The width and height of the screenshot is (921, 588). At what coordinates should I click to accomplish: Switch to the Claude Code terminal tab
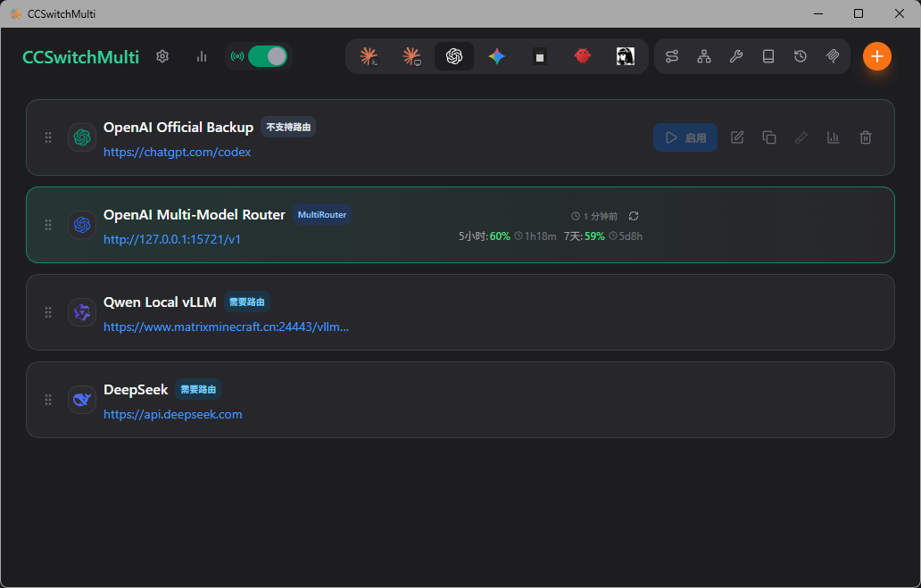(x=369, y=56)
